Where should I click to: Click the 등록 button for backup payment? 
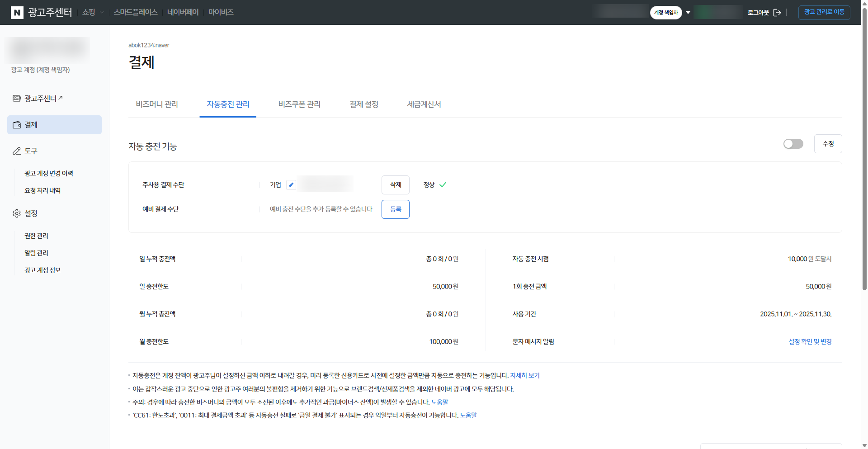pyautogui.click(x=396, y=209)
